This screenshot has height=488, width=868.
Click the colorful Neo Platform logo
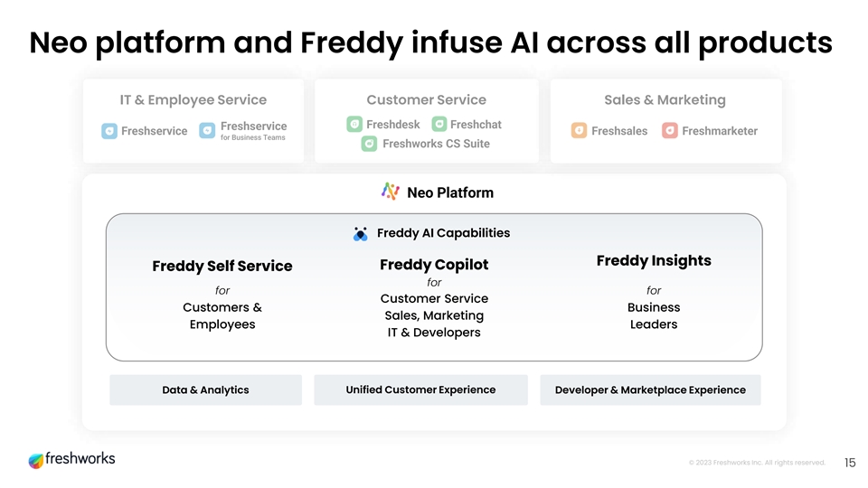[x=391, y=192]
